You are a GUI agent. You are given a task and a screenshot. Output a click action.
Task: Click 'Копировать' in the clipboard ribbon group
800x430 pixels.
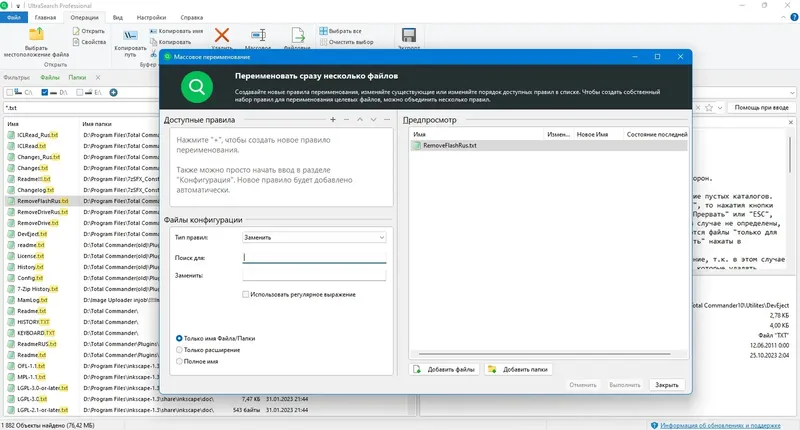[x=170, y=42]
